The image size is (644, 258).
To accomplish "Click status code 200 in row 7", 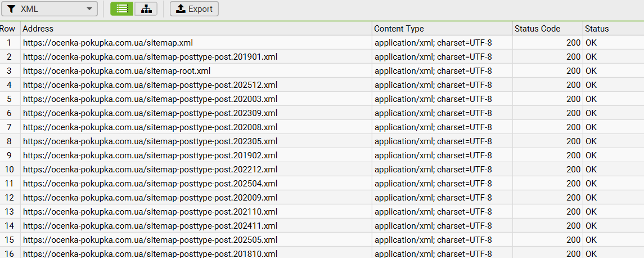I will click(573, 127).
